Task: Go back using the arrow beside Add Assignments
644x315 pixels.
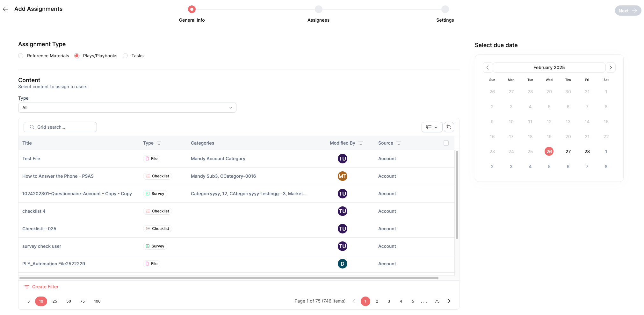Action: pyautogui.click(x=5, y=9)
